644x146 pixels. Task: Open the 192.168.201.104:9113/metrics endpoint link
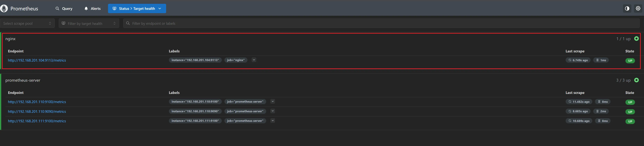point(37,60)
